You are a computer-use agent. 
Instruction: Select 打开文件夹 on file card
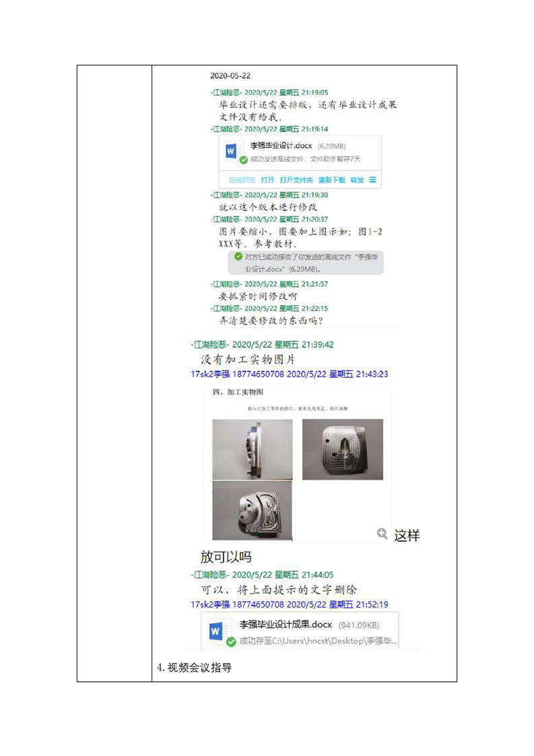(x=296, y=180)
